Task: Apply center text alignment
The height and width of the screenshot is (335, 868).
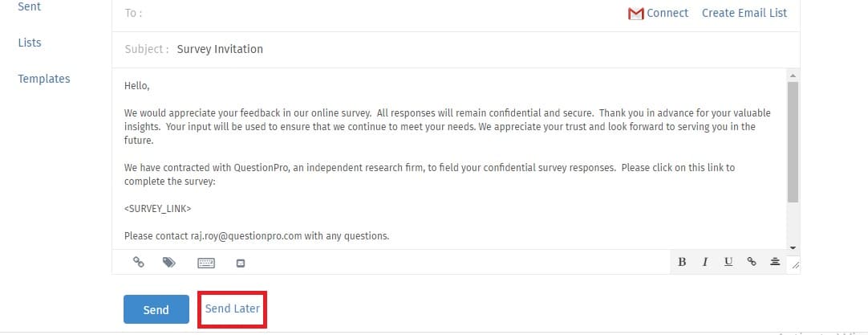Action: (775, 262)
